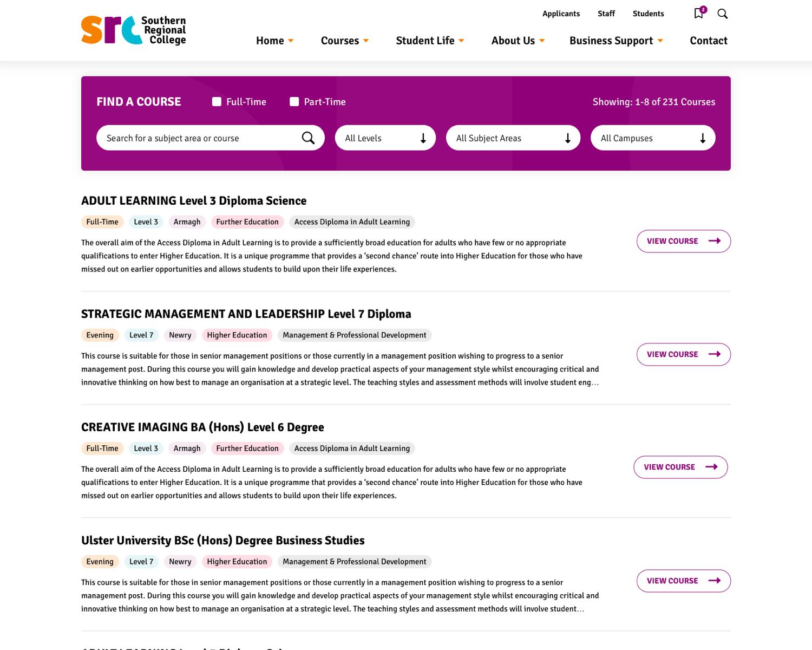Click the search icon inside the course search bar
812x650 pixels.
pyautogui.click(x=309, y=138)
